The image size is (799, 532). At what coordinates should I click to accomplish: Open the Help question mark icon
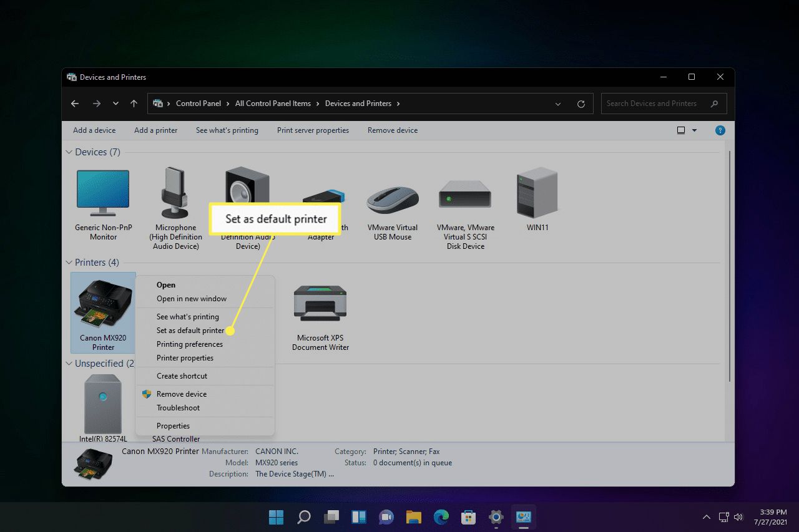[x=720, y=130]
